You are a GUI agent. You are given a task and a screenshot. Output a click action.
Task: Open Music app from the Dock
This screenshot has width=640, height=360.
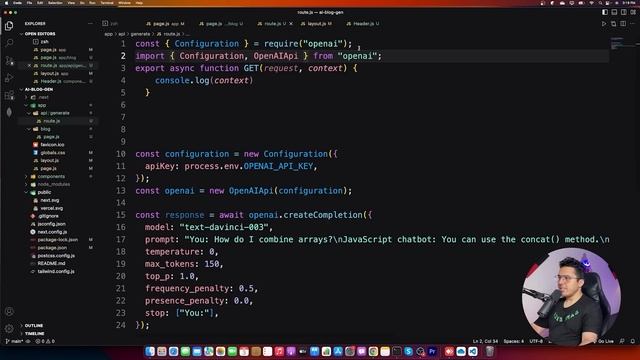pos(279,351)
